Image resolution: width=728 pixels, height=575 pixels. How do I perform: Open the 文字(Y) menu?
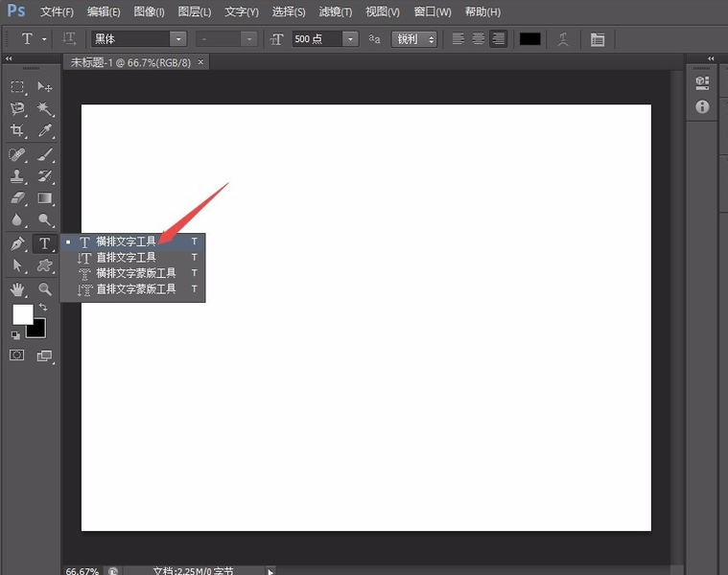[x=242, y=11]
